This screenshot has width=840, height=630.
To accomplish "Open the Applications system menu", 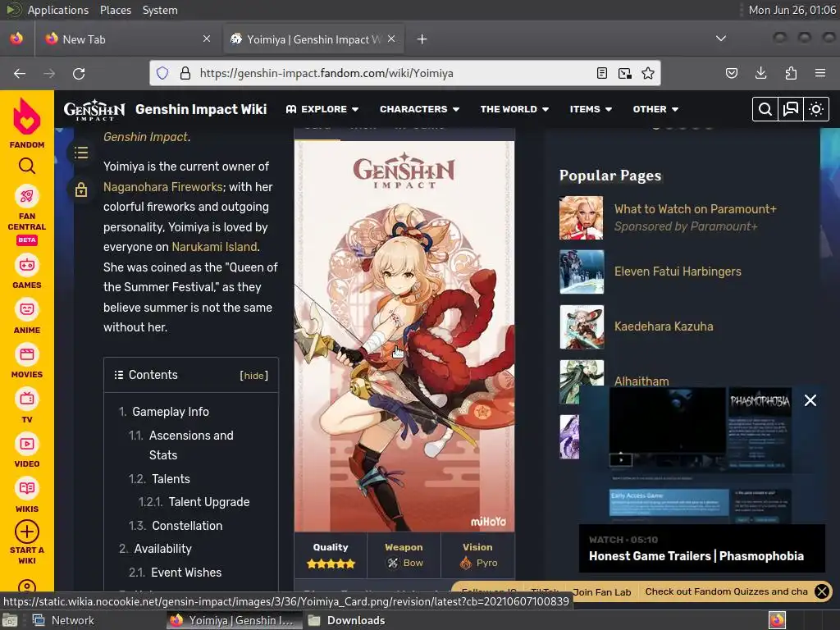I will click(x=58, y=10).
